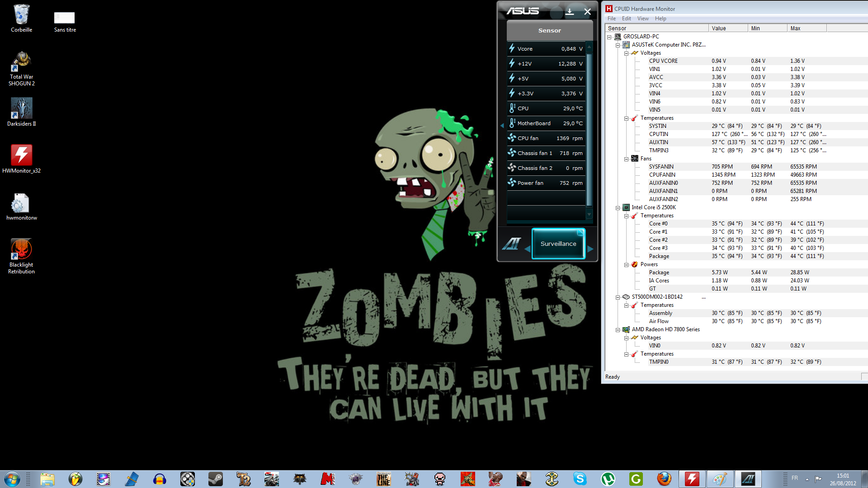The height and width of the screenshot is (488, 868).
Task: Click the right arrow next to Surveillance
Action: click(x=590, y=249)
